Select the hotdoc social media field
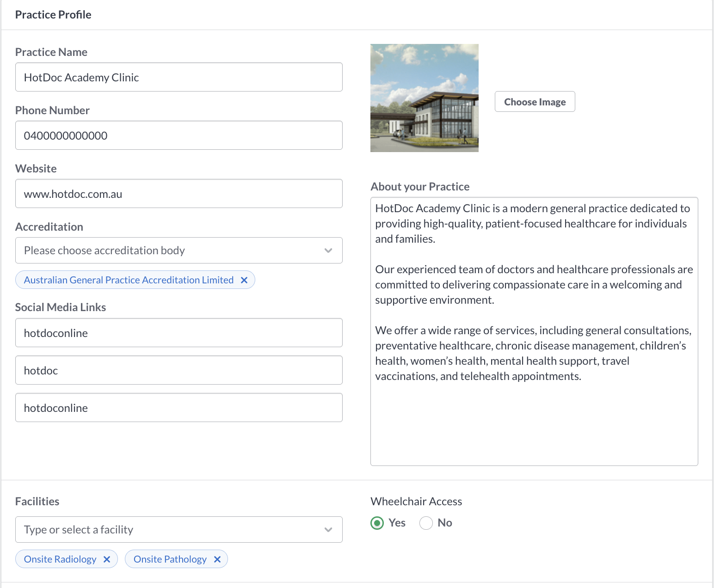This screenshot has width=714, height=588. (x=179, y=370)
